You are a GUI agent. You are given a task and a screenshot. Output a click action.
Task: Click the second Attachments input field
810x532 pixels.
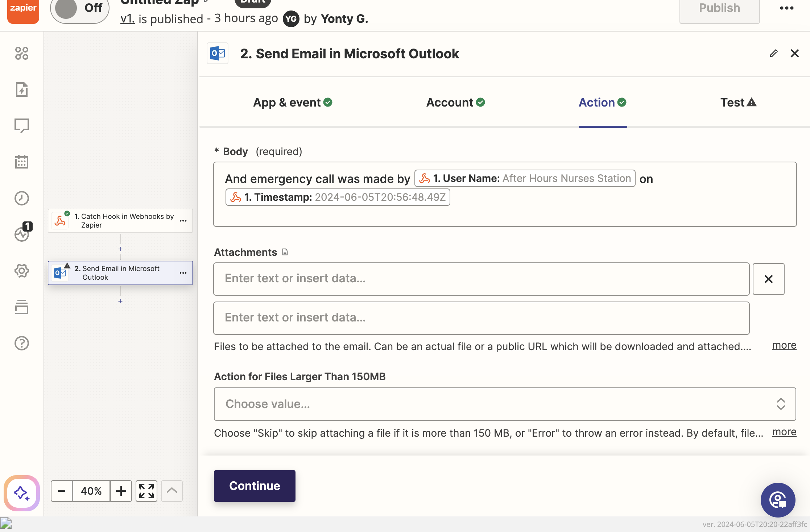(x=482, y=318)
